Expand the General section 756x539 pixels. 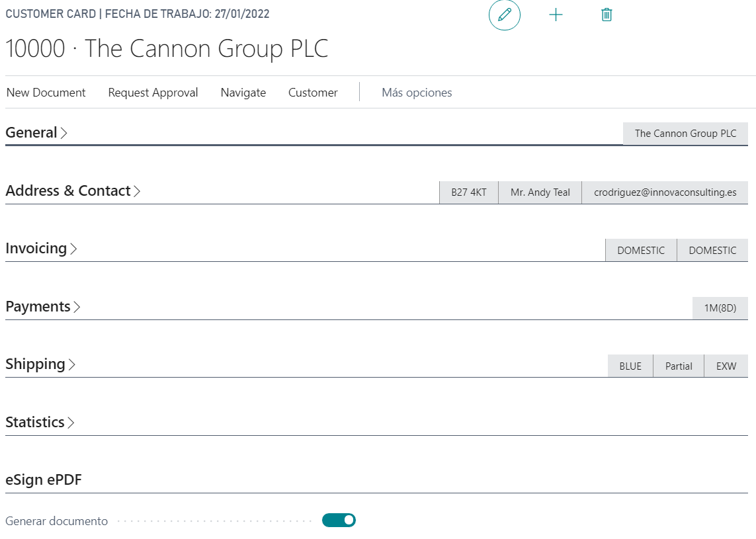pos(36,132)
